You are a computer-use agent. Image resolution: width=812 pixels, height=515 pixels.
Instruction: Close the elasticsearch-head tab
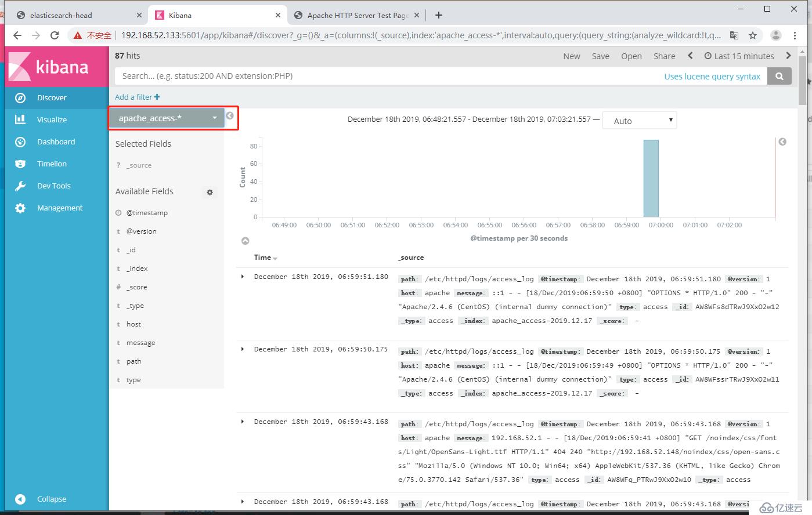pyautogui.click(x=139, y=16)
